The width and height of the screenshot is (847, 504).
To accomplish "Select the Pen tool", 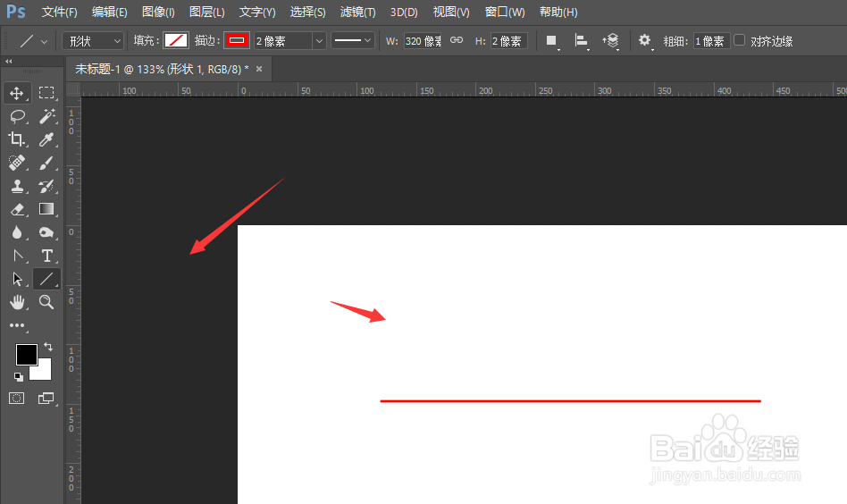I will tap(17, 256).
